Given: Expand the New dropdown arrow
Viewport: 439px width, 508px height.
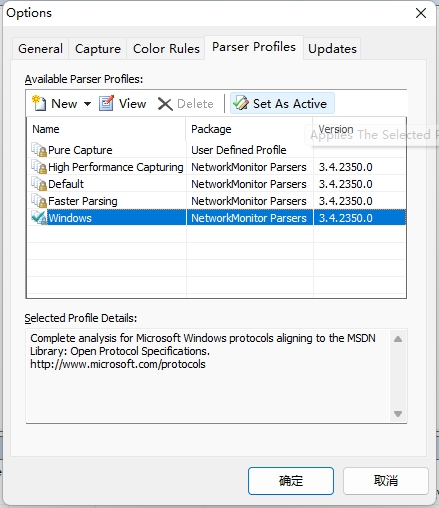Looking at the screenshot, I should coord(87,104).
